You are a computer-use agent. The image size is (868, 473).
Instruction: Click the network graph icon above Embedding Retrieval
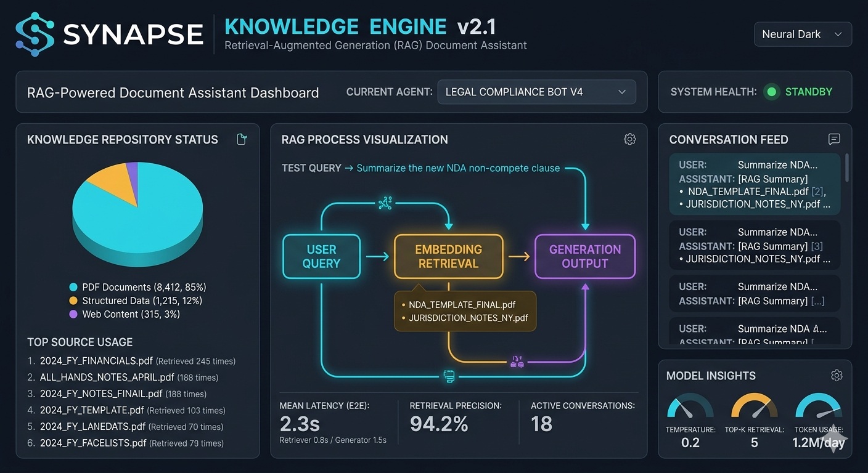pyautogui.click(x=385, y=204)
